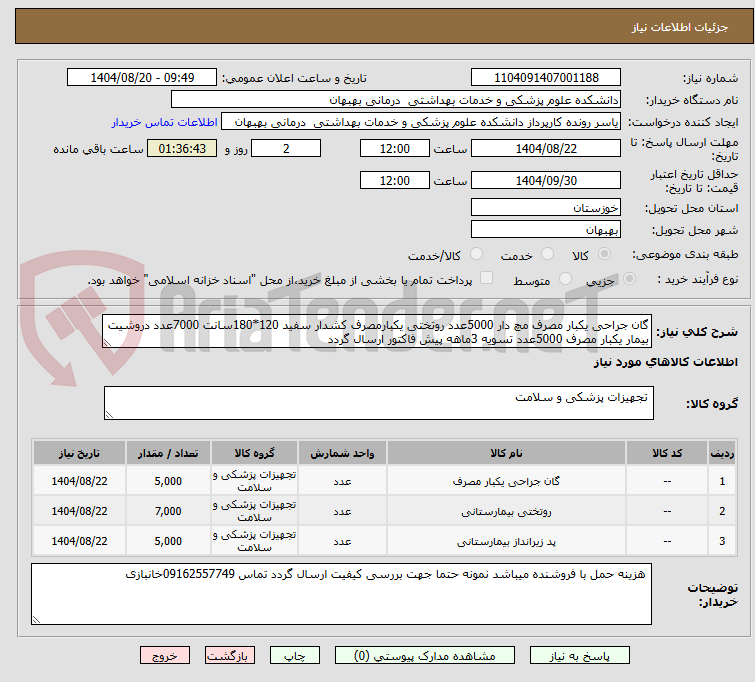Click the نام کالا column header
This screenshot has width=755, height=682.
point(506,453)
